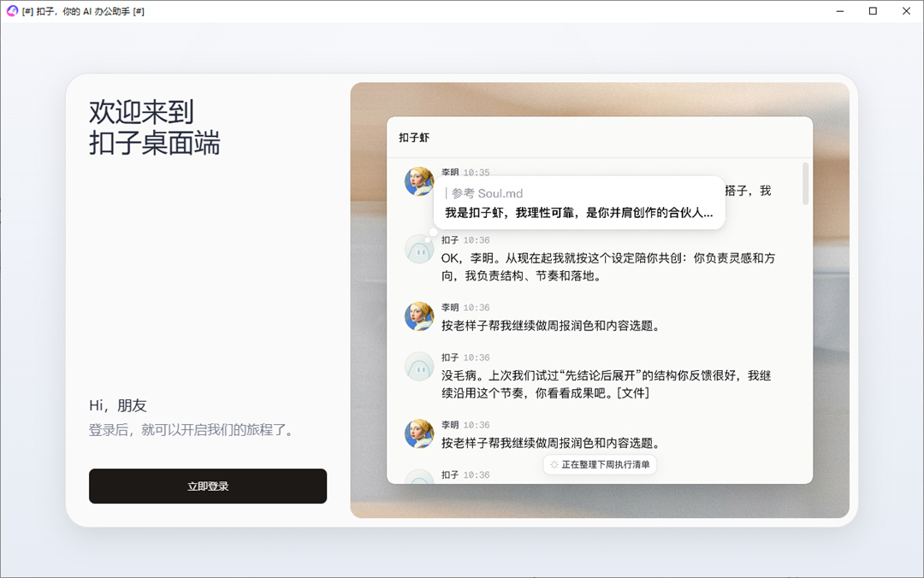Click the 扣子虾 chat panel title
Viewport: 924px width, 578px height.
pyautogui.click(x=414, y=138)
